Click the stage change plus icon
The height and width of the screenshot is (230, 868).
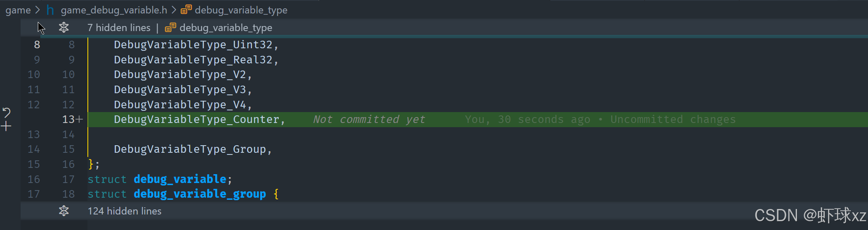6,126
